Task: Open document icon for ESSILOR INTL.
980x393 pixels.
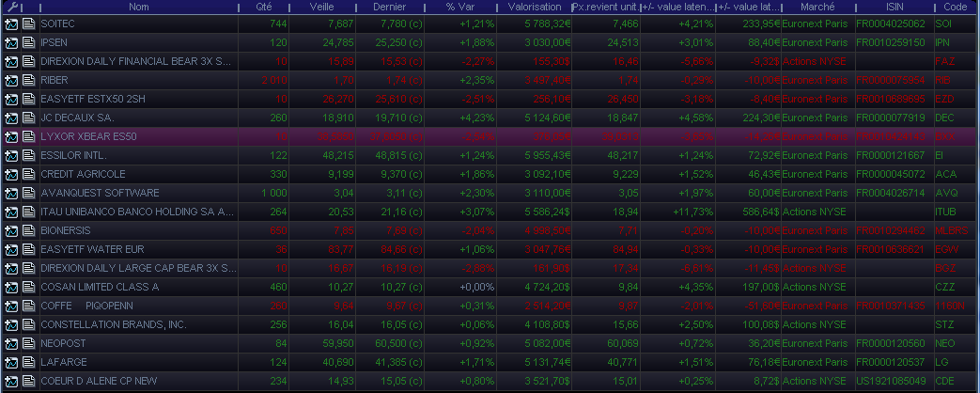Action: point(29,156)
